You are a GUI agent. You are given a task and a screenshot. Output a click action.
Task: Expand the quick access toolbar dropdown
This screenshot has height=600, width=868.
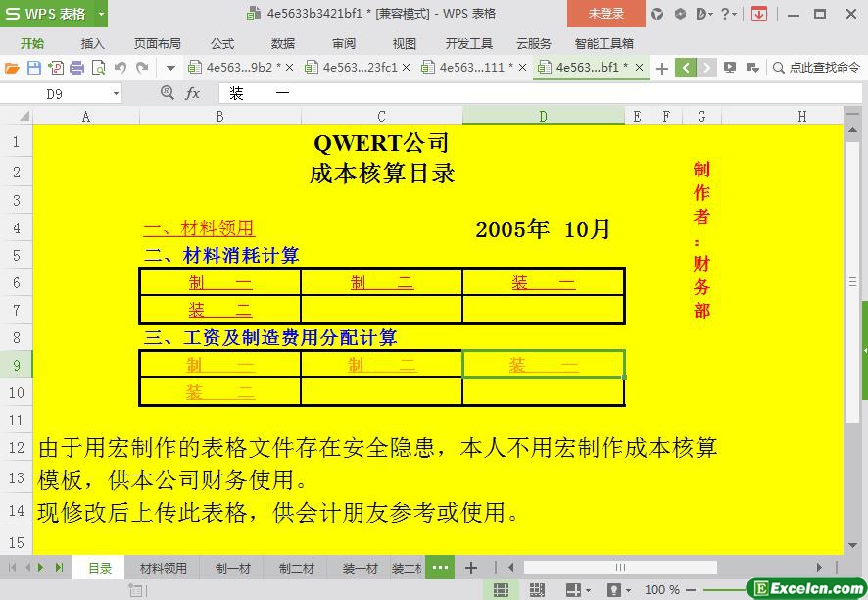click(170, 69)
